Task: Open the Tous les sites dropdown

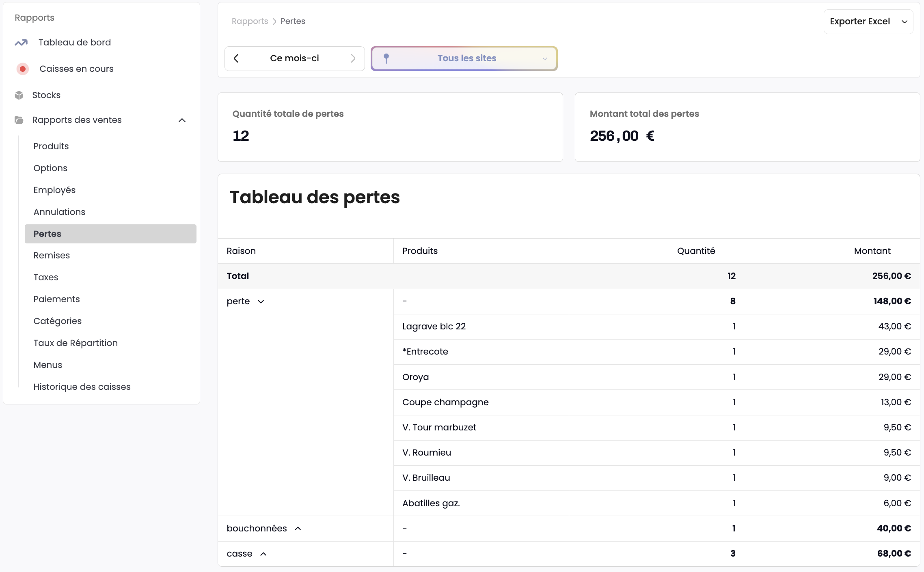Action: 545,58
